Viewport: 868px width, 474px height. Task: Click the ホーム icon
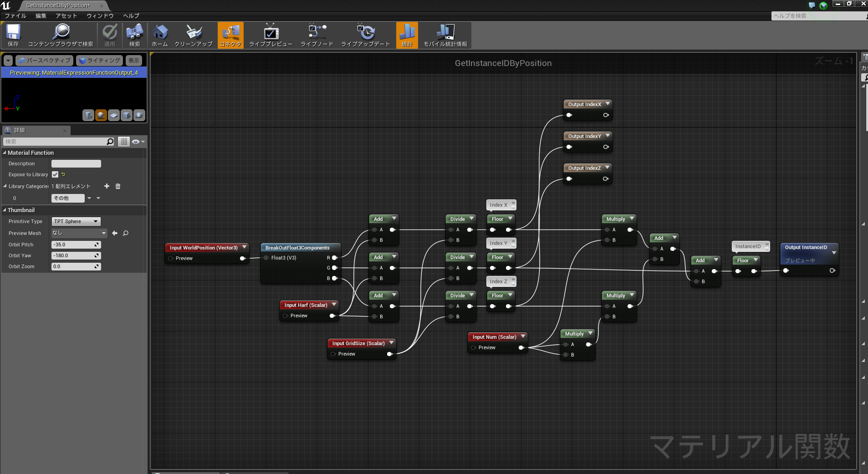coord(159,35)
